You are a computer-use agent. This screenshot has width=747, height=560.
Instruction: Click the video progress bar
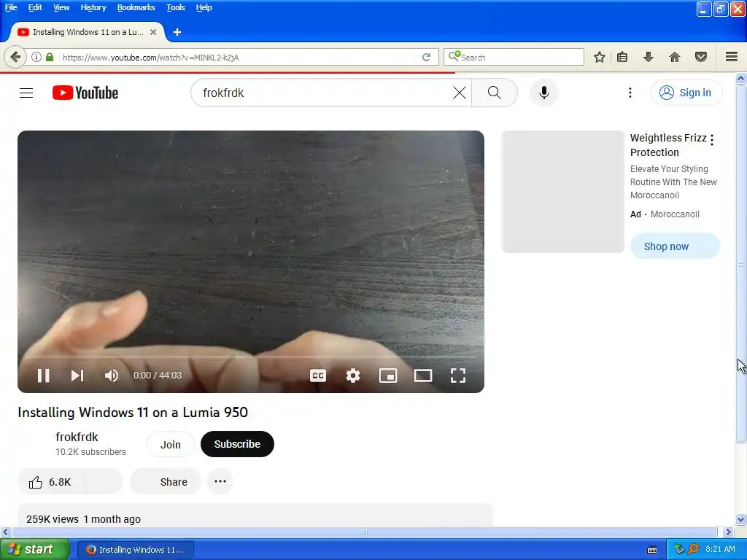pos(251,356)
